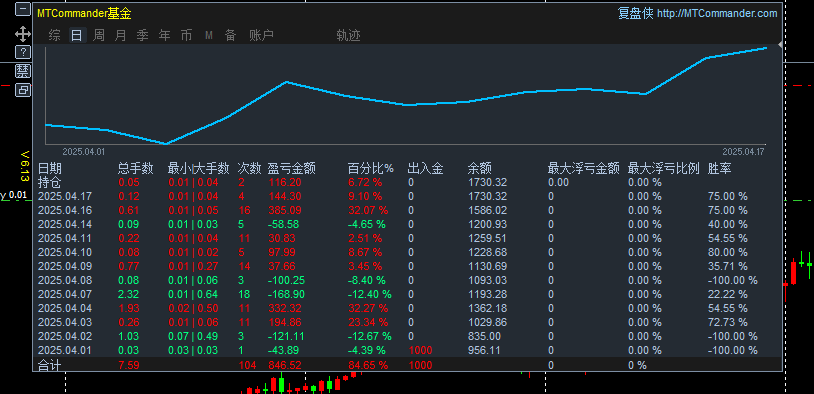The image size is (814, 394).
Task: Open the 周 weekly tab
Action: (99, 35)
